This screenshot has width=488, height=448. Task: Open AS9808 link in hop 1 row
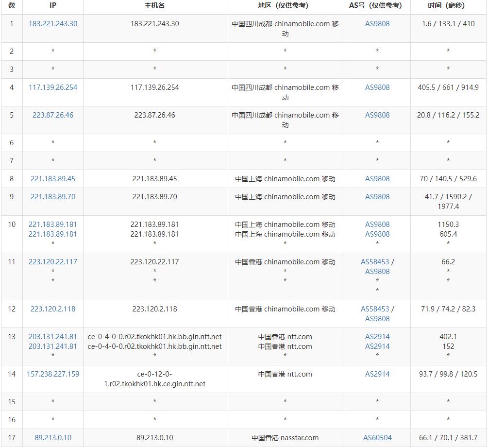(x=377, y=24)
